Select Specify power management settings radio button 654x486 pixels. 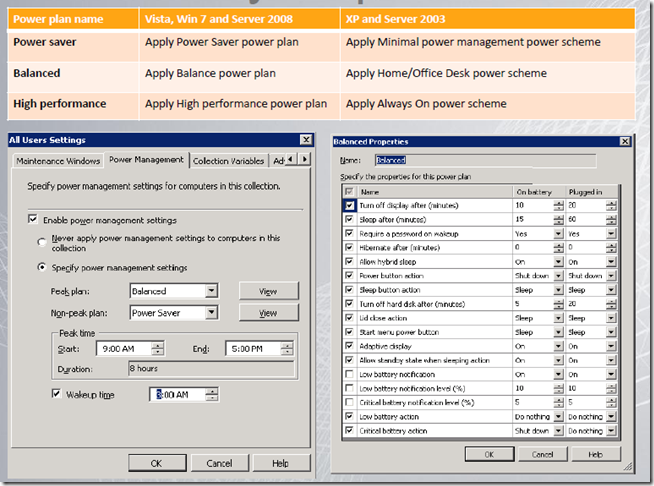point(41,267)
